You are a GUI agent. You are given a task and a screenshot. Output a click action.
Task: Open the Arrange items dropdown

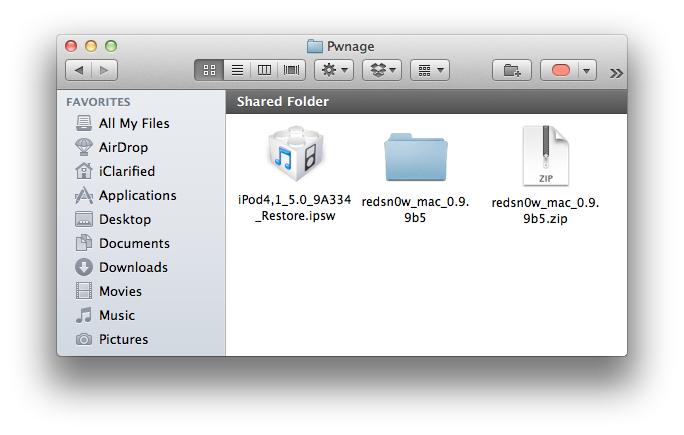[x=429, y=71]
